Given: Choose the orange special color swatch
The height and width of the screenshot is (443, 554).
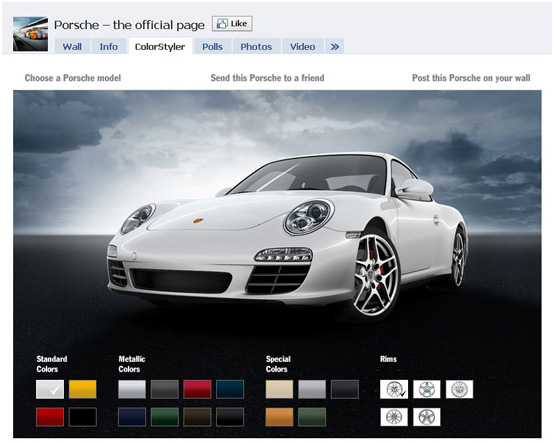Looking at the screenshot, I should 279,417.
